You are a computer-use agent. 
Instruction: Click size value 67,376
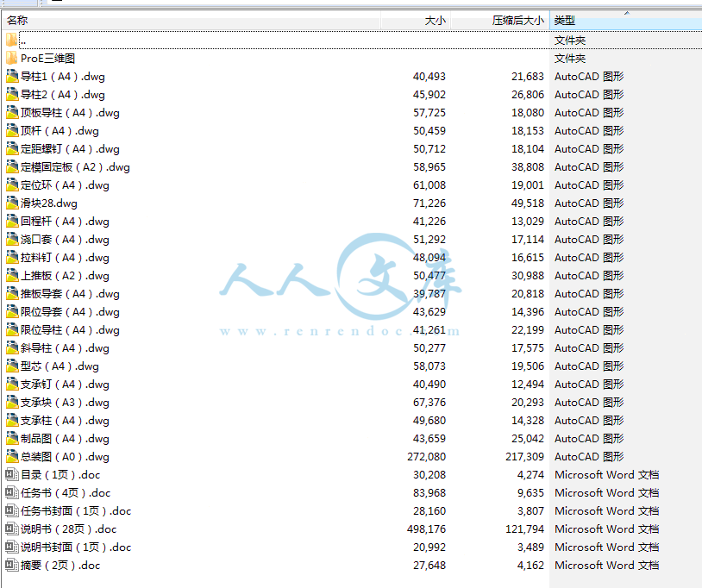pyautogui.click(x=429, y=403)
